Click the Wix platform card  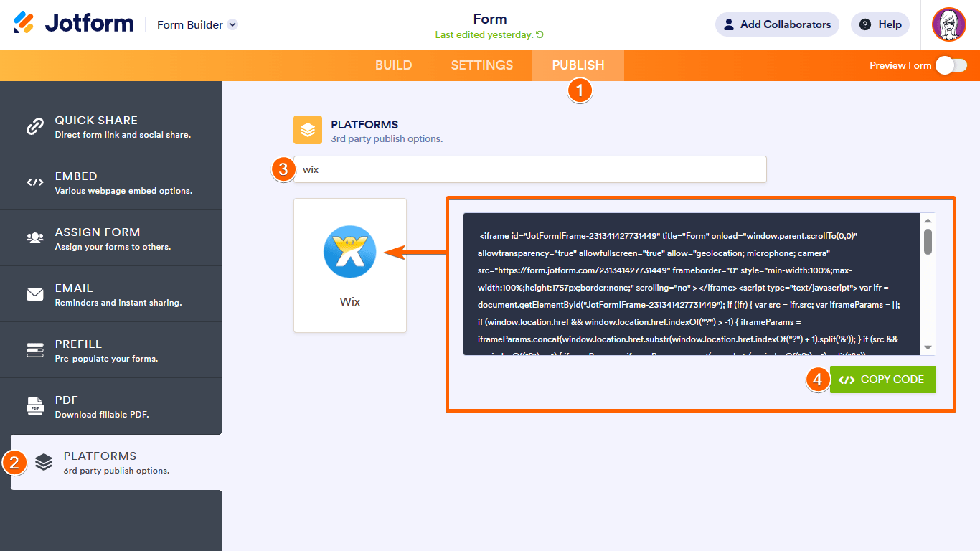(350, 265)
